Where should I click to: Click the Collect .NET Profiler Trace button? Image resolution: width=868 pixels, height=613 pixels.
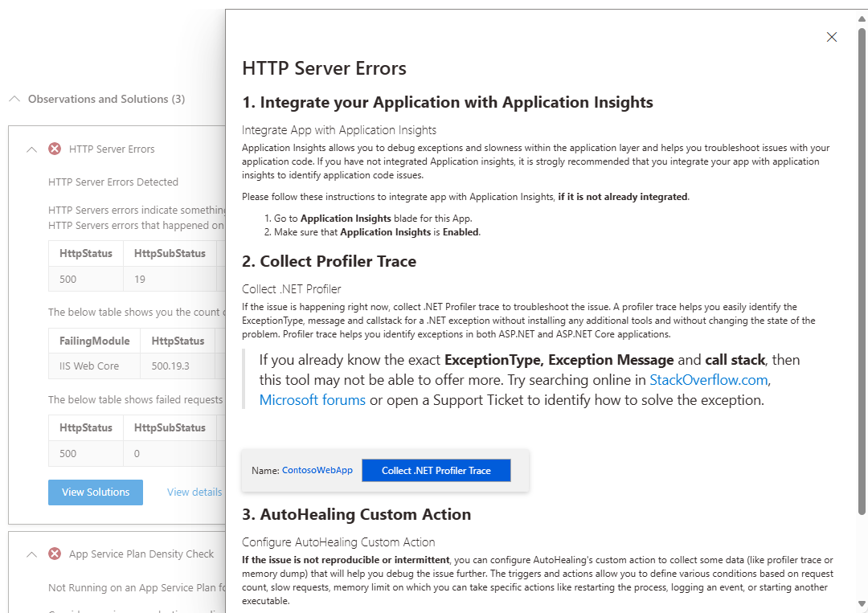(436, 470)
